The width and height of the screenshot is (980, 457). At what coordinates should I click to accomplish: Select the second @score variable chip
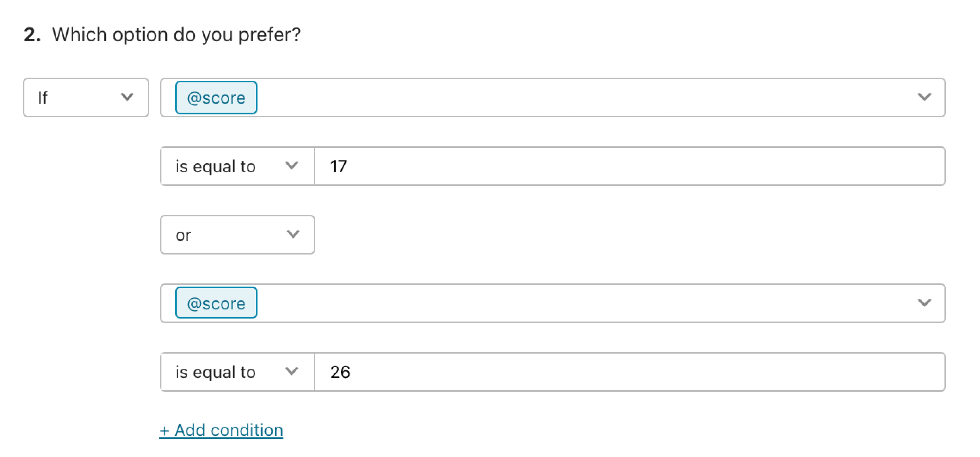pyautogui.click(x=215, y=302)
